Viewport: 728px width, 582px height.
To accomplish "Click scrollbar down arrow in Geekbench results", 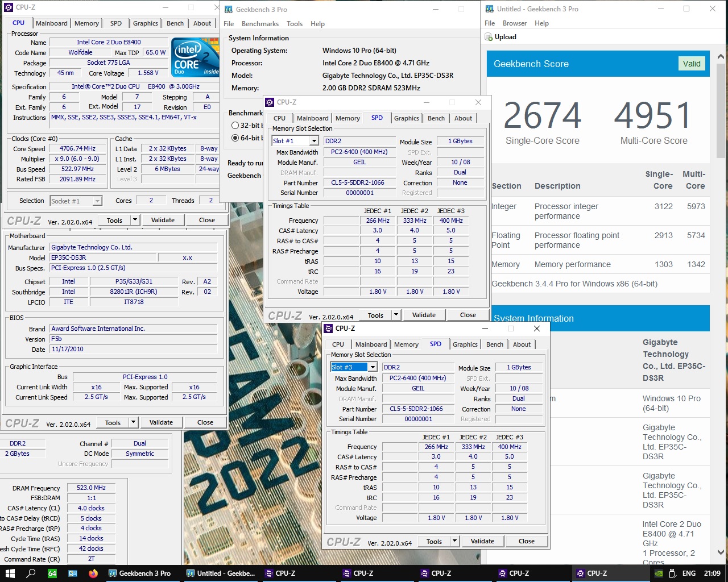I will (721, 552).
